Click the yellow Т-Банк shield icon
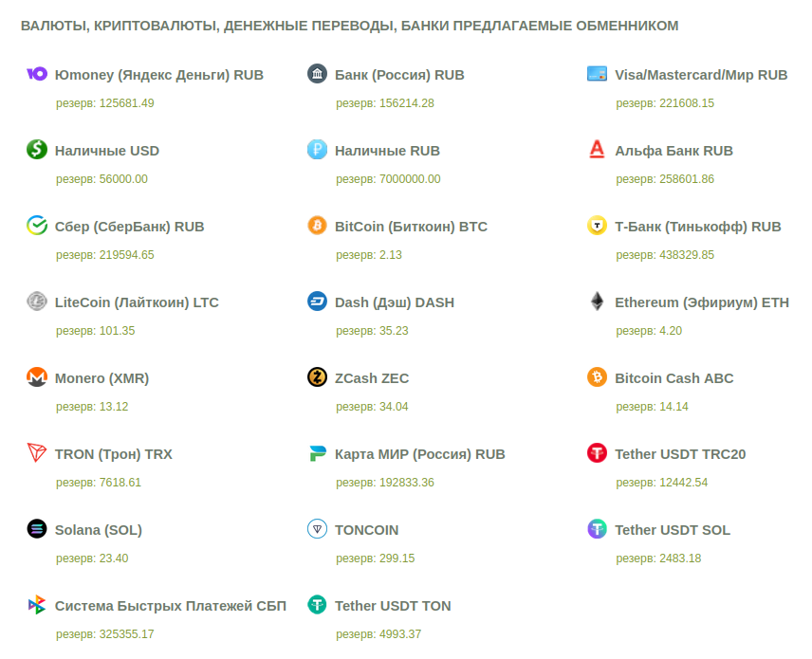Image resolution: width=812 pixels, height=659 pixels. (597, 226)
